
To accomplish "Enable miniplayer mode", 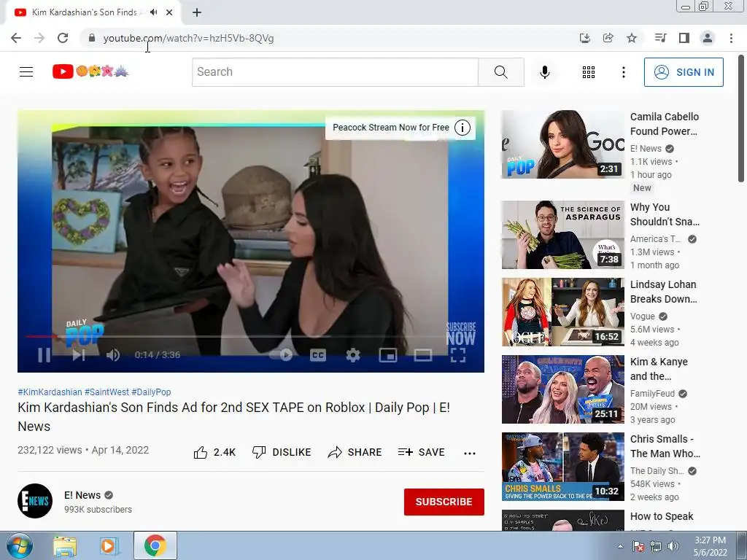I will (x=388, y=355).
